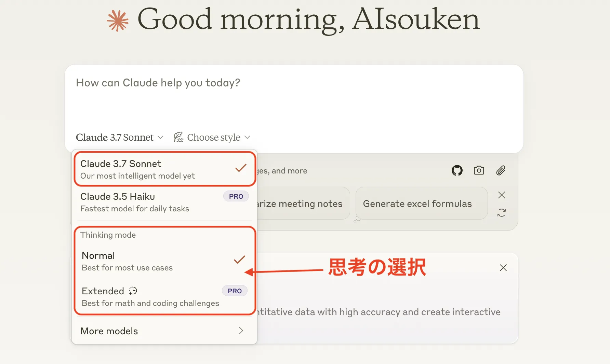Click the PRO badge beside Extended
This screenshot has height=364, width=610.
tap(235, 291)
